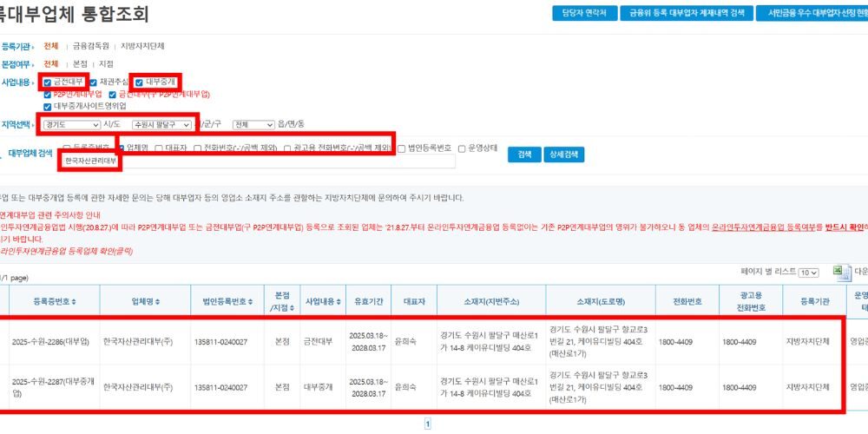Sort by 사업내용 column arrows
Screen dimensions: 868x434
(x=339, y=300)
